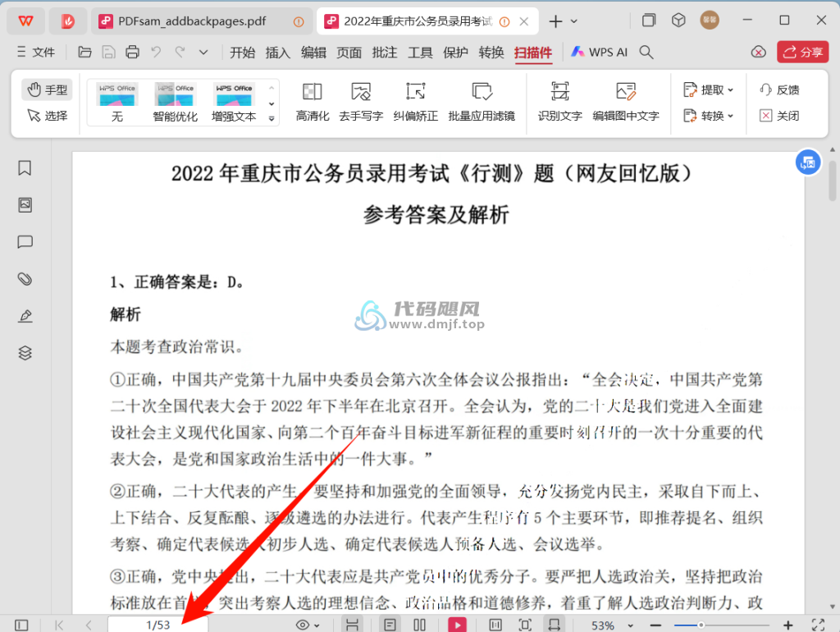
Task: Click the 批量应用滤镜 batch filter tool
Action: tap(482, 102)
